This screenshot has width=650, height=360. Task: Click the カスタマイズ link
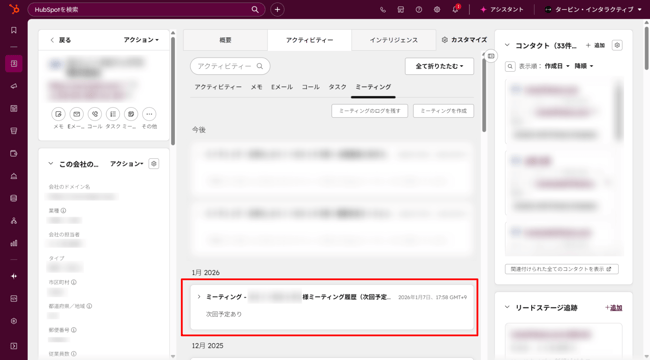pos(464,40)
